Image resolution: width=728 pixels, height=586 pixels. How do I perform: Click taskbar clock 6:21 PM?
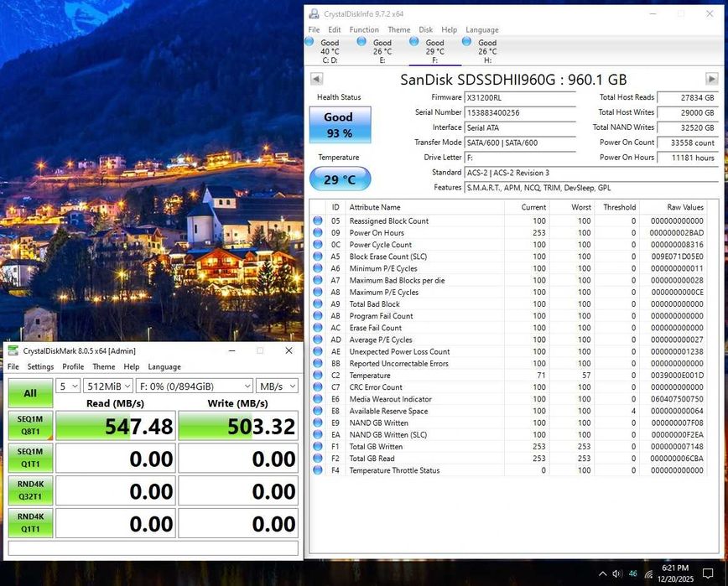click(675, 568)
